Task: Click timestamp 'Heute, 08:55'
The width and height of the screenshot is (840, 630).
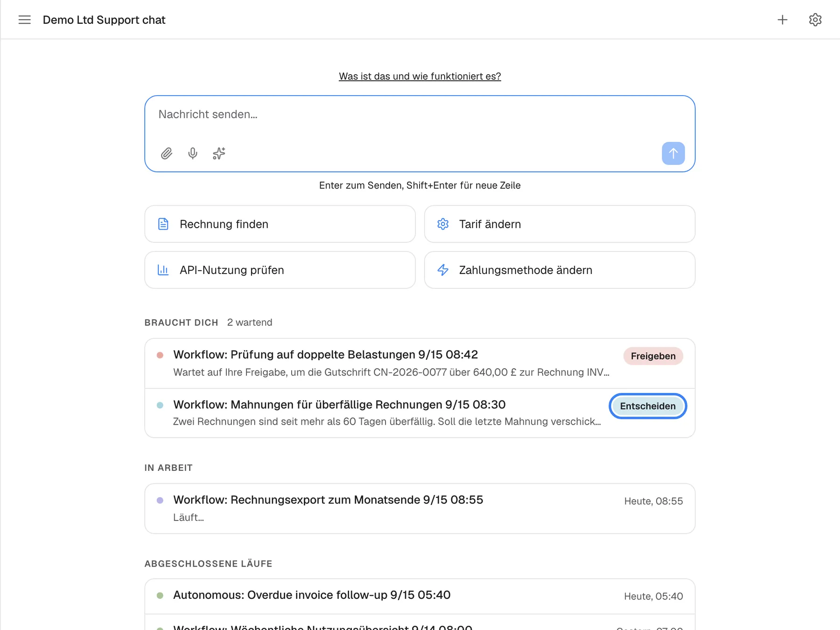Action: point(653,501)
